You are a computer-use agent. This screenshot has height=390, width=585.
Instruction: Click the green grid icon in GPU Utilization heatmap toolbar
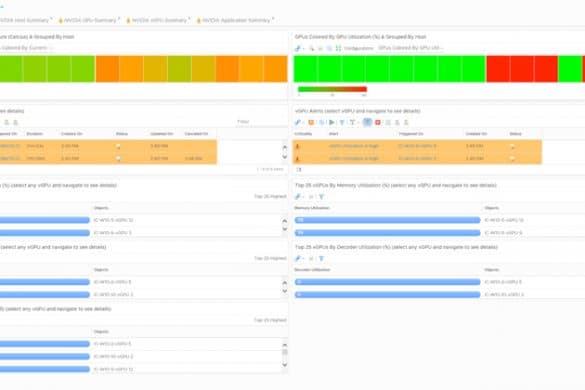click(x=338, y=49)
